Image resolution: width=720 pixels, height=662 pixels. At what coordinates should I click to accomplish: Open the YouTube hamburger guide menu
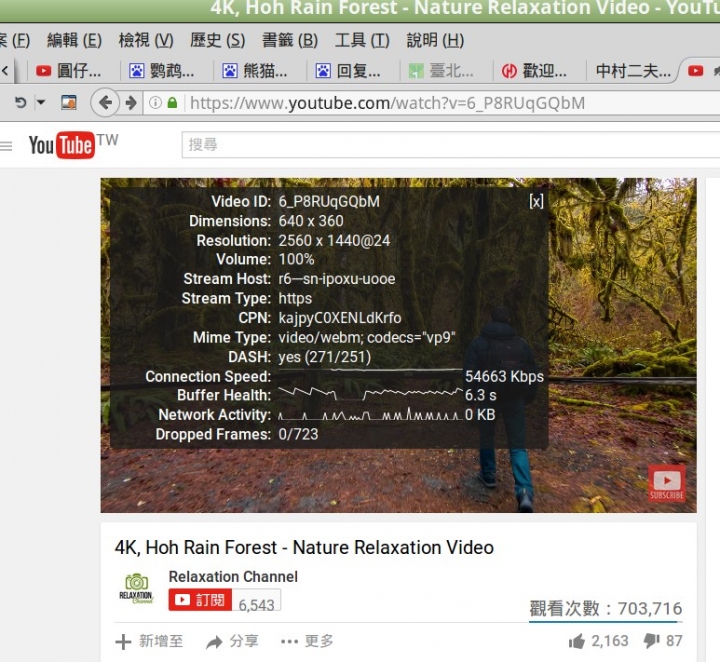click(x=6, y=146)
